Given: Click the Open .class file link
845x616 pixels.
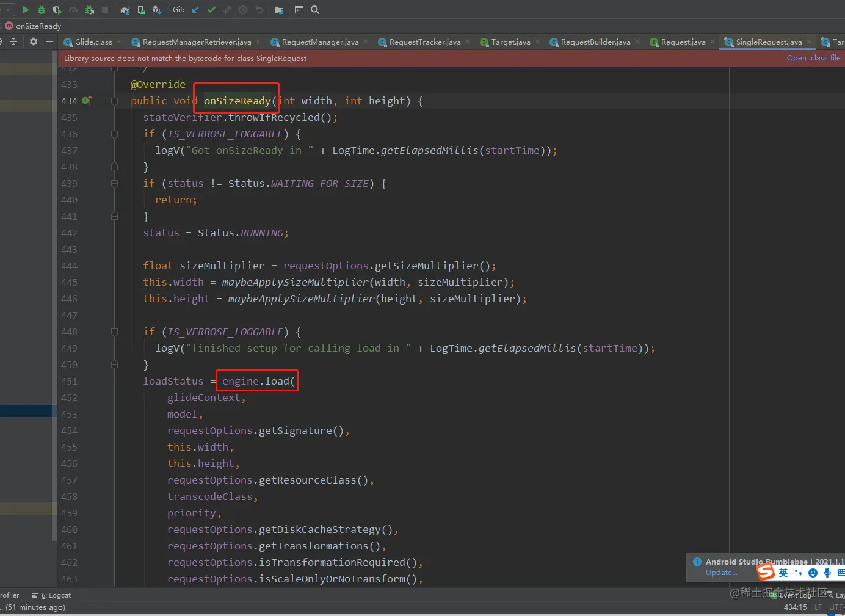Looking at the screenshot, I should coord(813,58).
